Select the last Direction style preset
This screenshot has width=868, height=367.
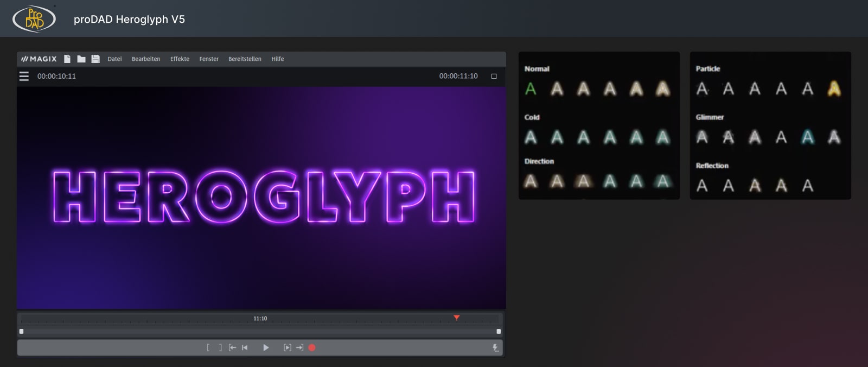[x=663, y=181]
